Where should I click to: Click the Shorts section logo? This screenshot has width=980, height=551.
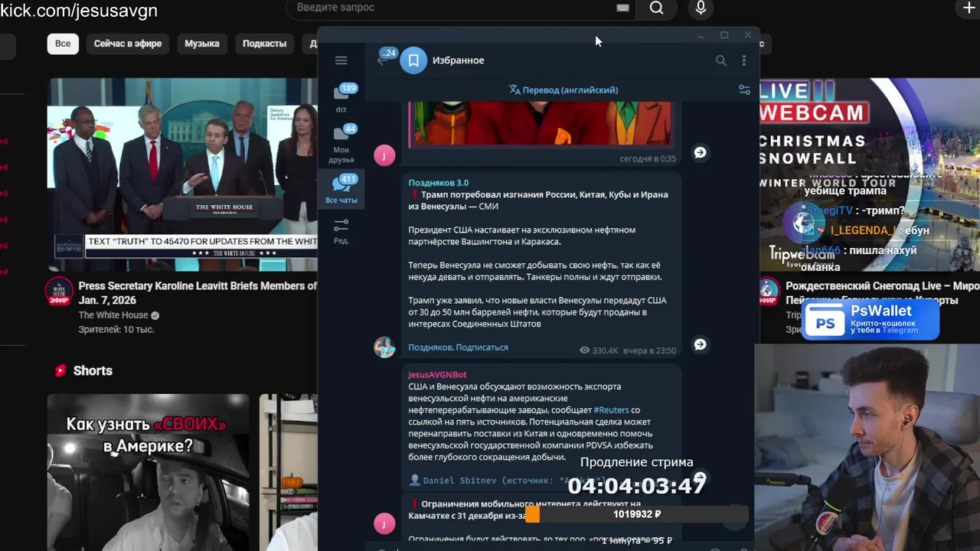tap(60, 370)
